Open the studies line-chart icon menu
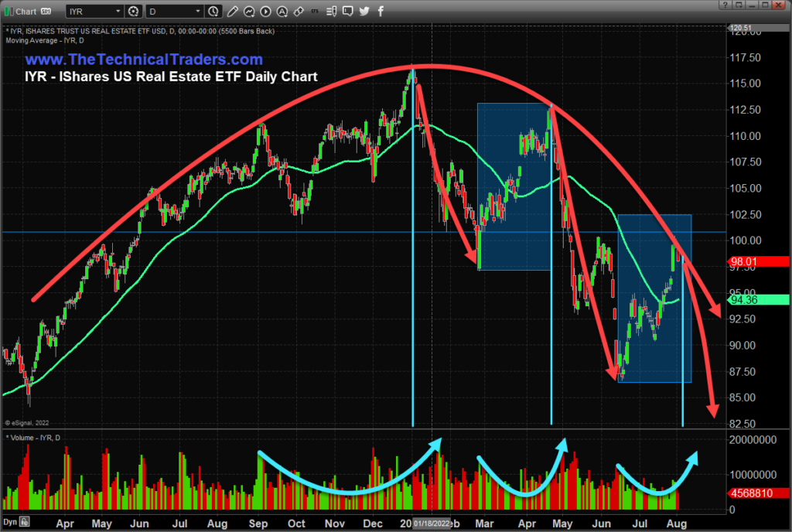 tap(249, 11)
